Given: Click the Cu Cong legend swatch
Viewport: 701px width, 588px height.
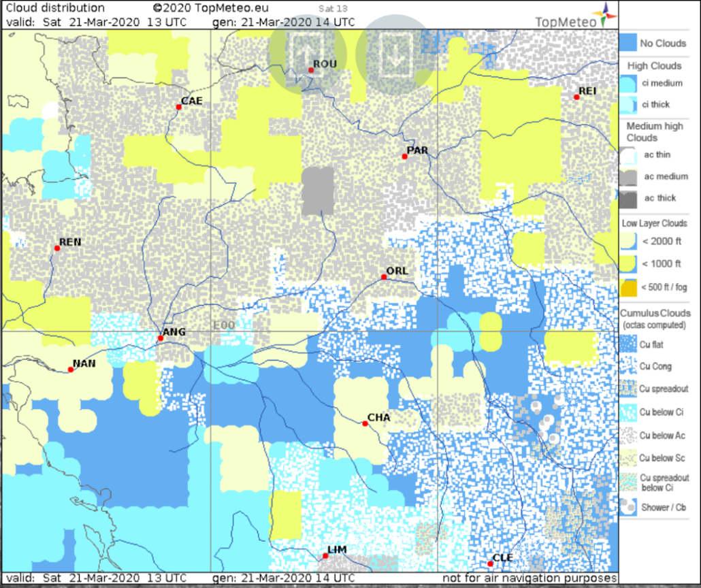Looking at the screenshot, I should click(x=627, y=366).
